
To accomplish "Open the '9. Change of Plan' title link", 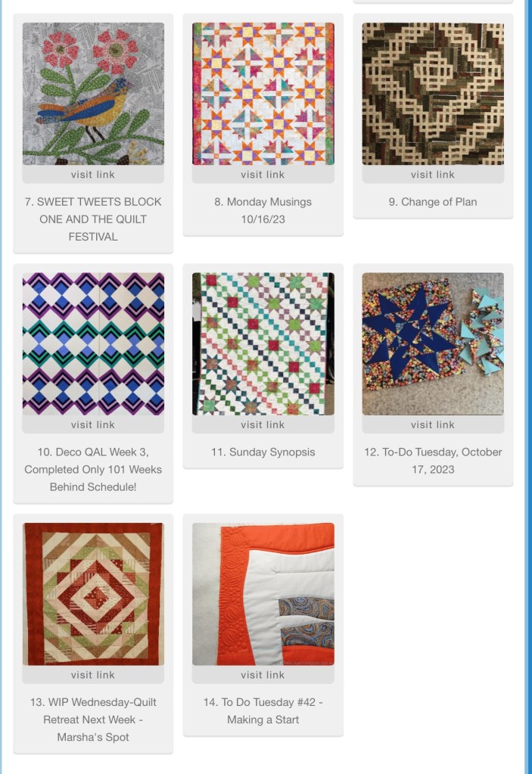I will [433, 202].
